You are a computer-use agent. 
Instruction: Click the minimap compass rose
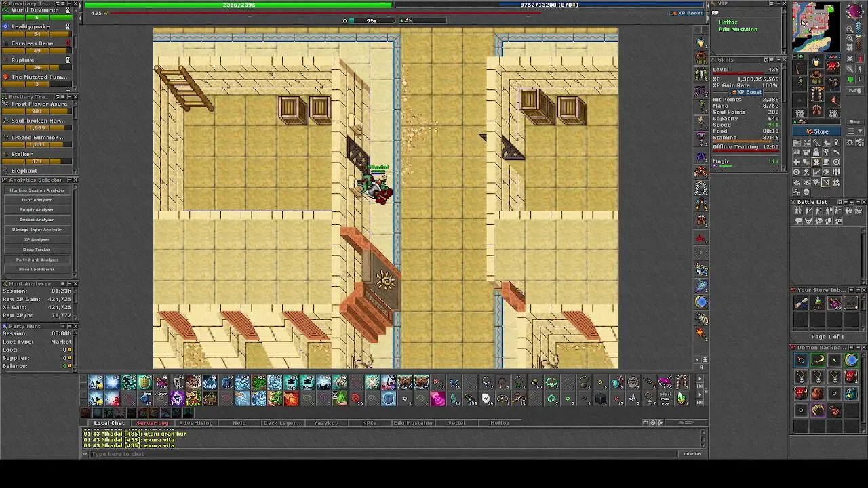(x=855, y=12)
